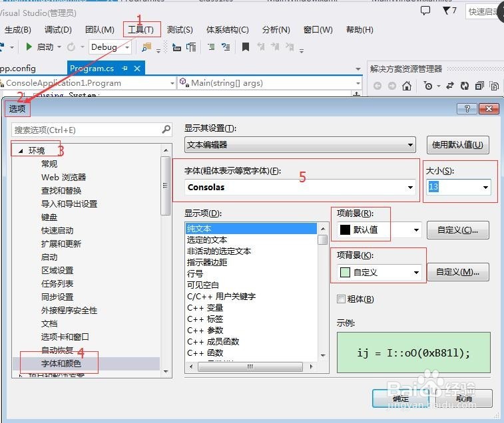Click 自定义(M)... background button
Image resolution: width=504 pixels, height=423 pixels.
[x=457, y=272]
